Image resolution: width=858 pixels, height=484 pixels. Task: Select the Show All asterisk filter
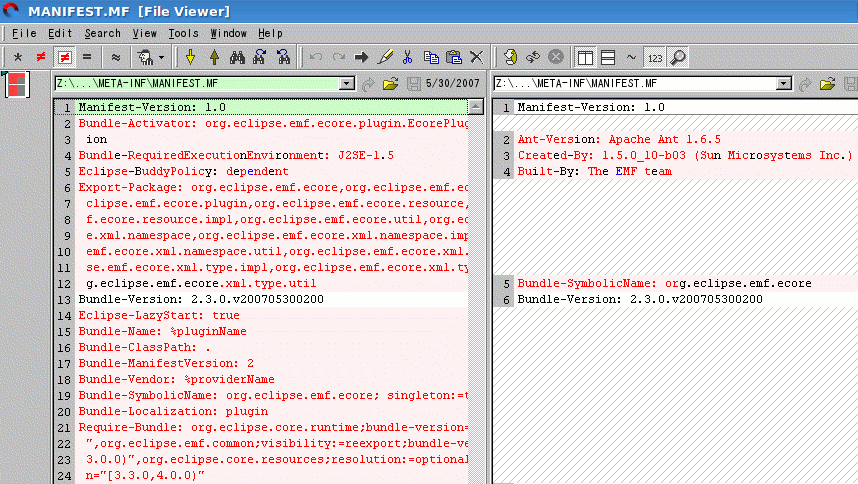(x=18, y=57)
